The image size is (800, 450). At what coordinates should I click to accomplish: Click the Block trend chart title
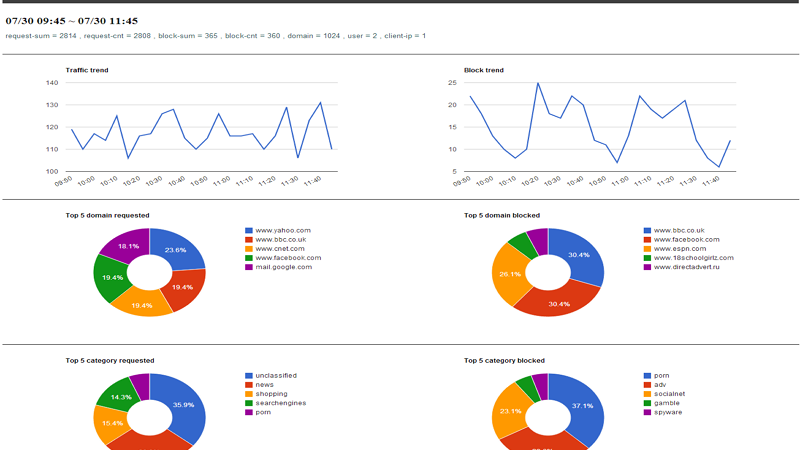coord(484,70)
